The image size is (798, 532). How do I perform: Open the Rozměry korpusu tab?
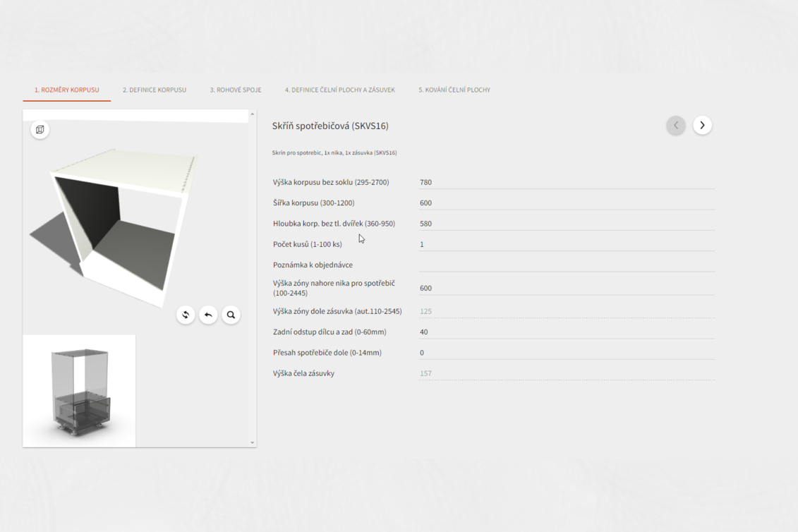pos(67,90)
